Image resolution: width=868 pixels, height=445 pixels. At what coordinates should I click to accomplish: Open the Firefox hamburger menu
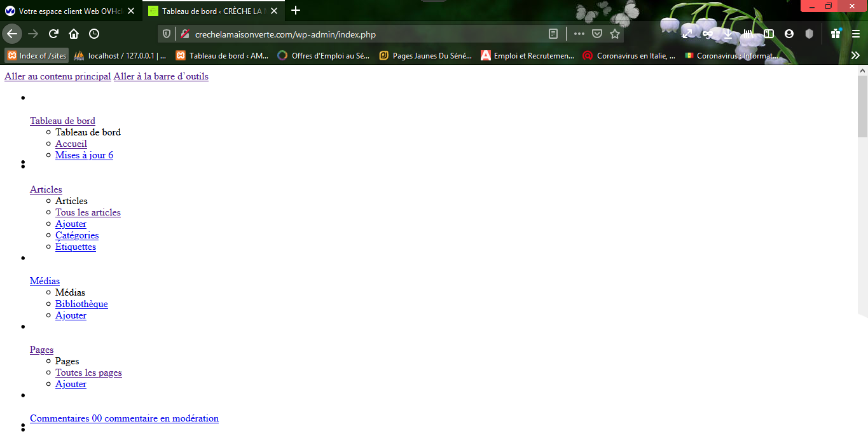[856, 34]
